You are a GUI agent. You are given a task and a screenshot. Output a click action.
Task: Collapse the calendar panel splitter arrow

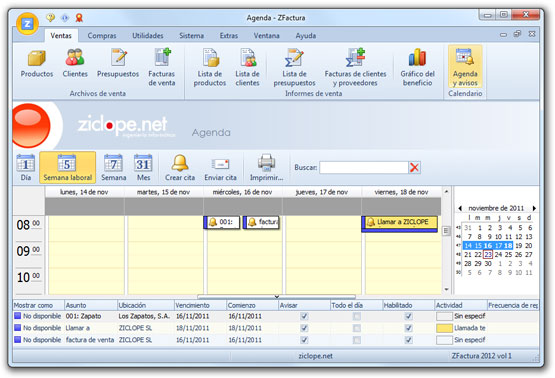click(x=277, y=297)
